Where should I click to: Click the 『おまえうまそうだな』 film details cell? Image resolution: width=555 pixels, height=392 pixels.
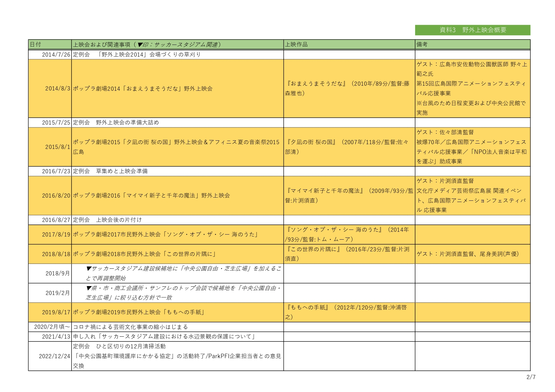click(x=349, y=89)
